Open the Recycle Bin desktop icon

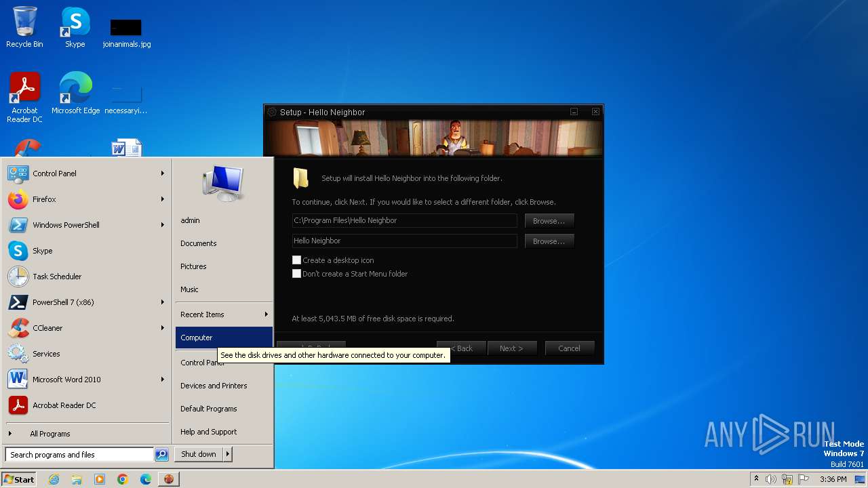(24, 27)
